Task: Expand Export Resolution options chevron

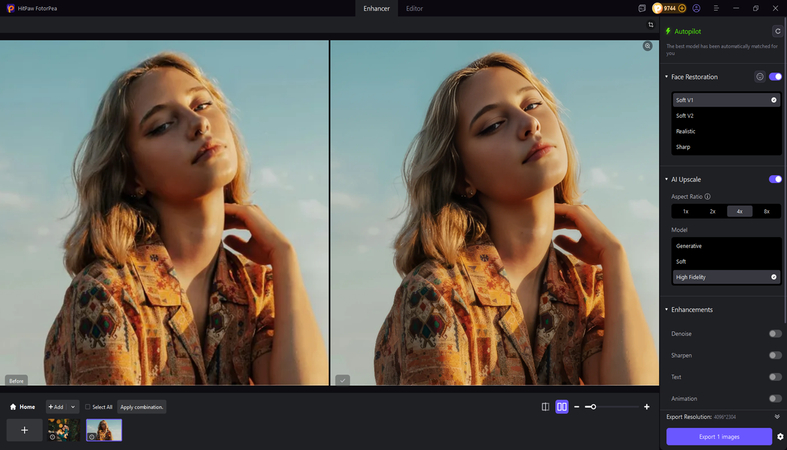Action: (777, 416)
